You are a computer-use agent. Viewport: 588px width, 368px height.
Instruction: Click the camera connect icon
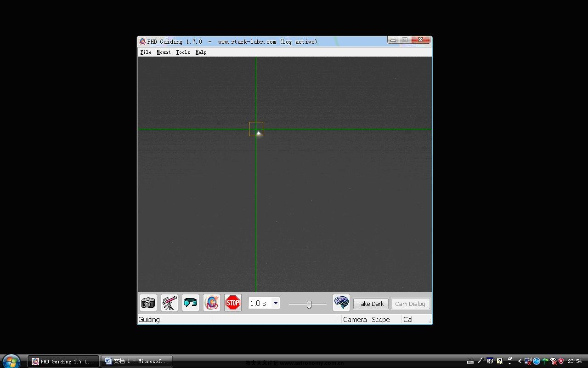(x=148, y=303)
